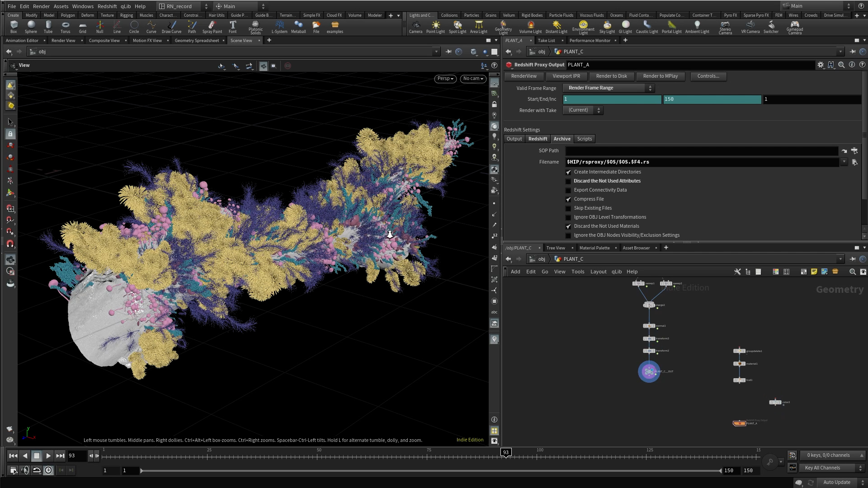Open the Platonic Solids tool
Viewport: 868px width, 488px height.
click(x=255, y=27)
